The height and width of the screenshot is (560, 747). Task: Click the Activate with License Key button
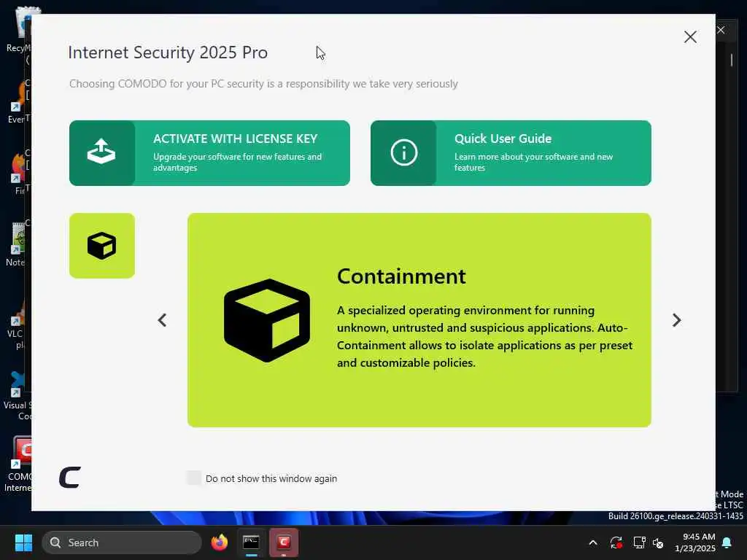[x=209, y=153]
